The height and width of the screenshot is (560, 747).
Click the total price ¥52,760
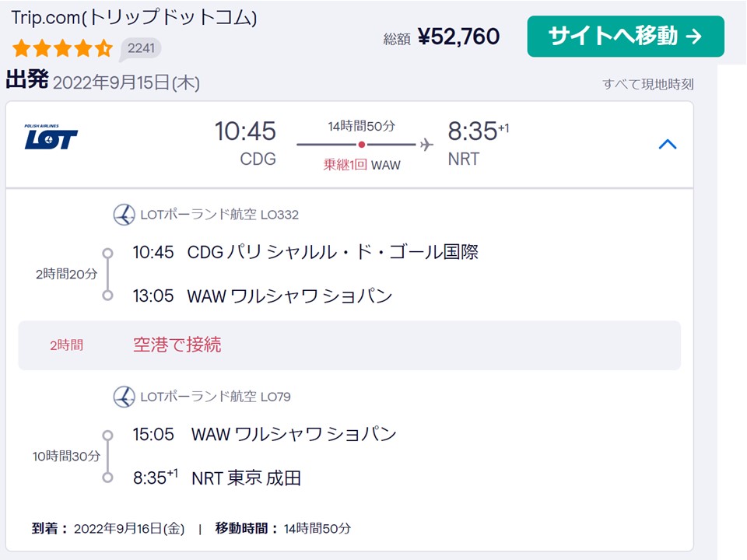[x=458, y=37]
